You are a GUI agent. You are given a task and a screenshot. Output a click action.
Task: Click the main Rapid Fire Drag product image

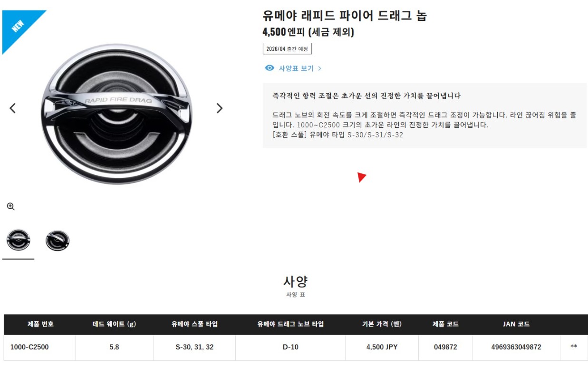(x=116, y=114)
